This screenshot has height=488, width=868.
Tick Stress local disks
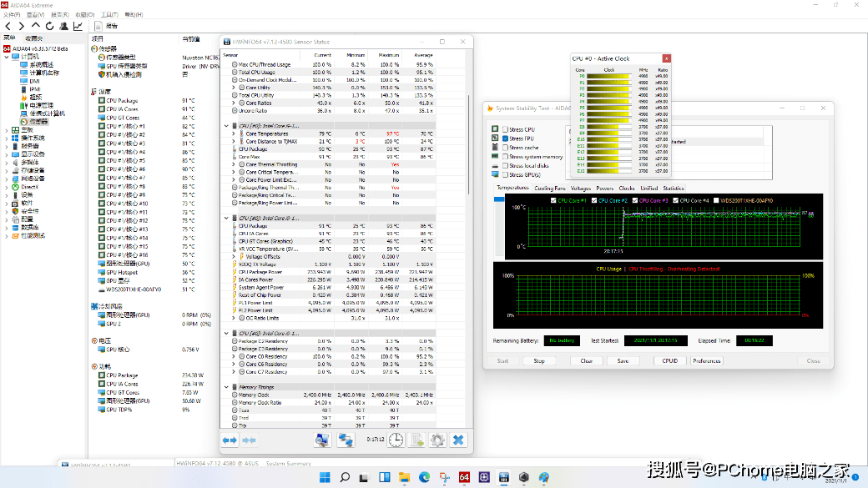coord(506,165)
